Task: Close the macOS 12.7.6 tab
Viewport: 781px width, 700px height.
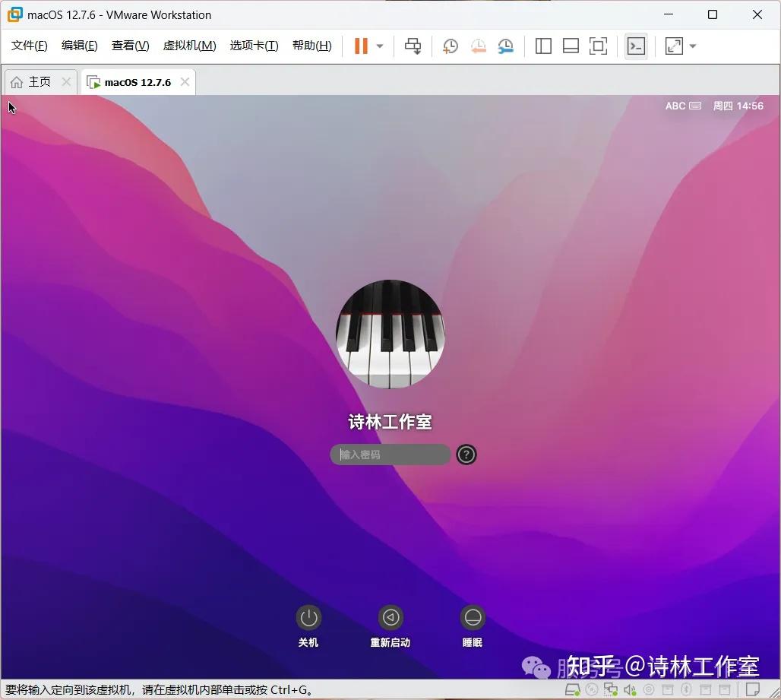Action: coord(185,82)
